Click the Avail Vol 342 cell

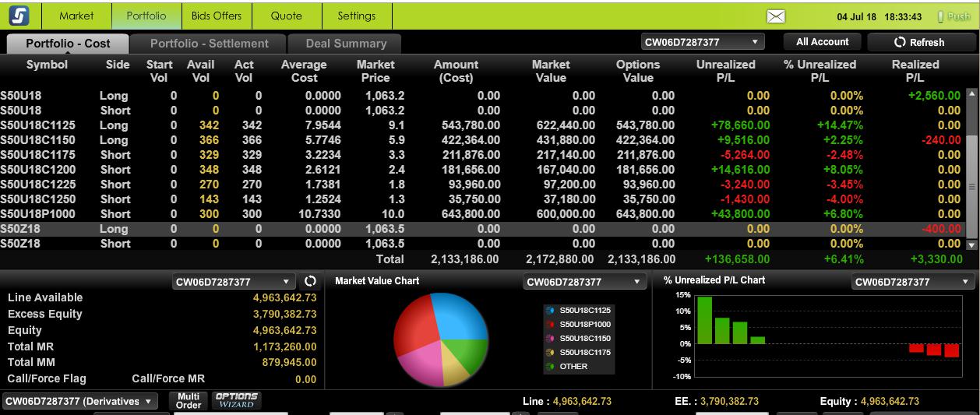point(209,125)
